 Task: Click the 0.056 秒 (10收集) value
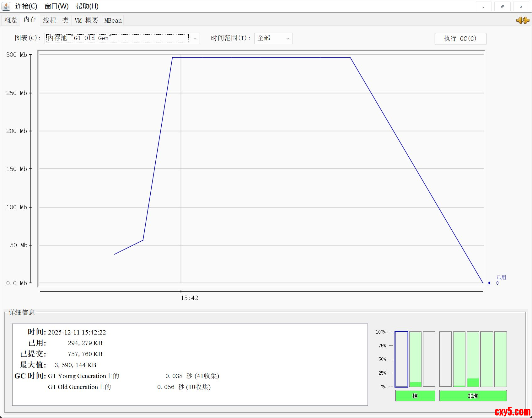tap(184, 387)
